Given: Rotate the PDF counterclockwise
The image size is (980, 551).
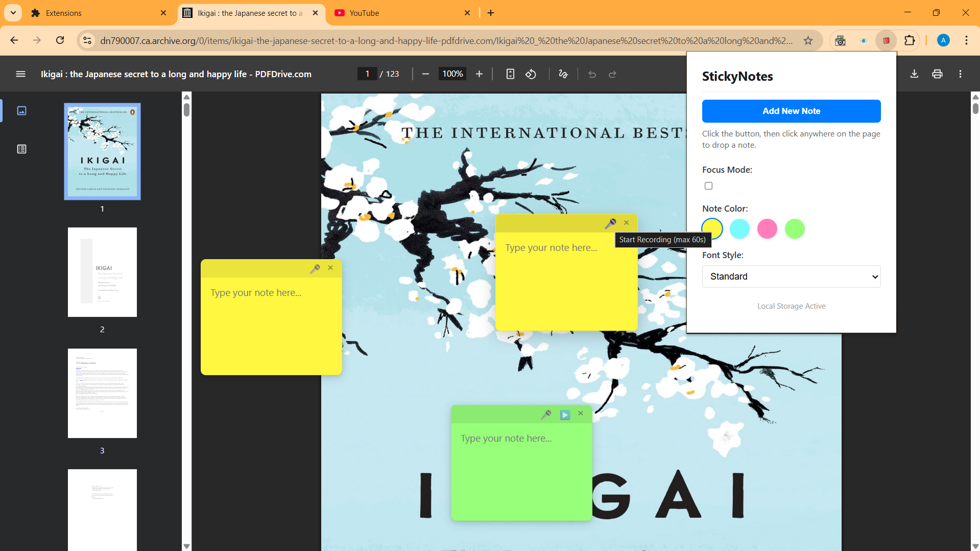Looking at the screenshot, I should 531,74.
